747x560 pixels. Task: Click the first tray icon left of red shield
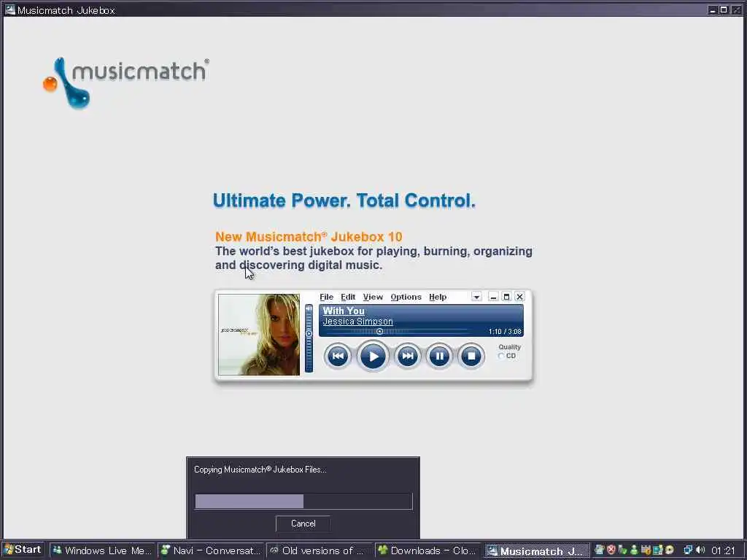coord(600,550)
